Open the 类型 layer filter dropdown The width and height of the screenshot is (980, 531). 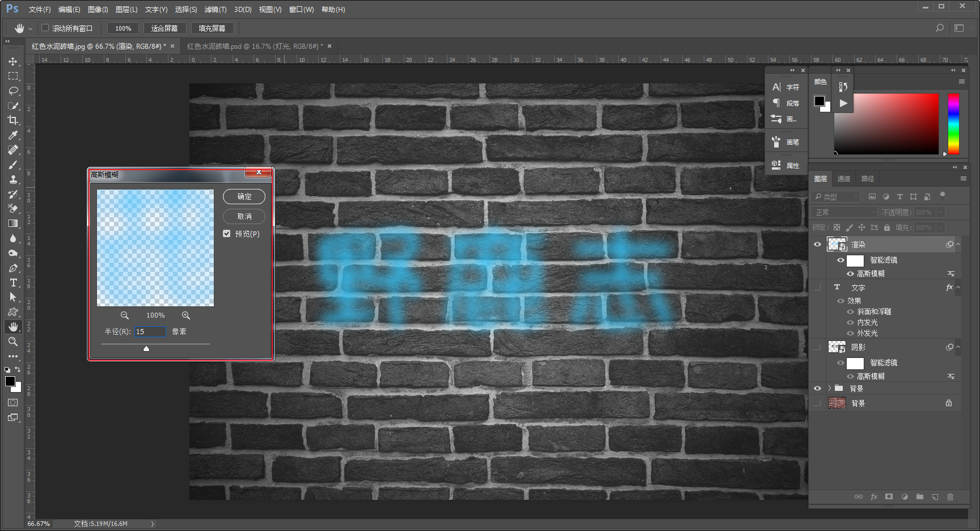click(837, 197)
